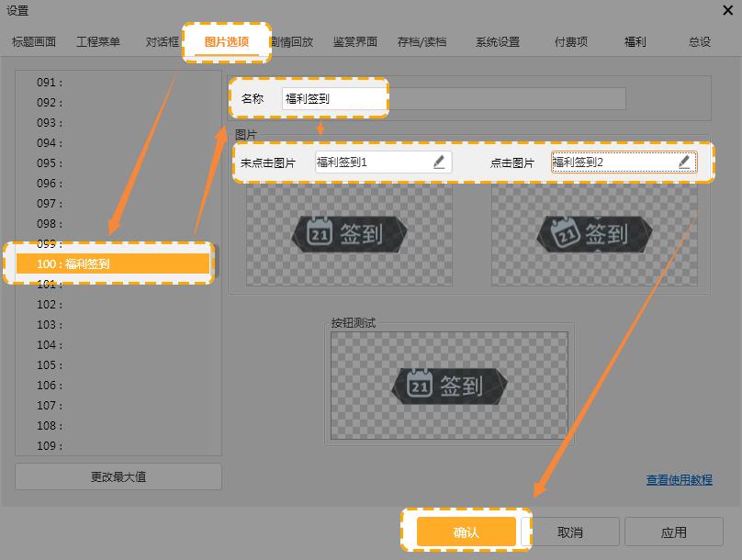This screenshot has height=560, width=742.
Task: Click the 点击图片 sign-in preview image
Action: coord(593,234)
